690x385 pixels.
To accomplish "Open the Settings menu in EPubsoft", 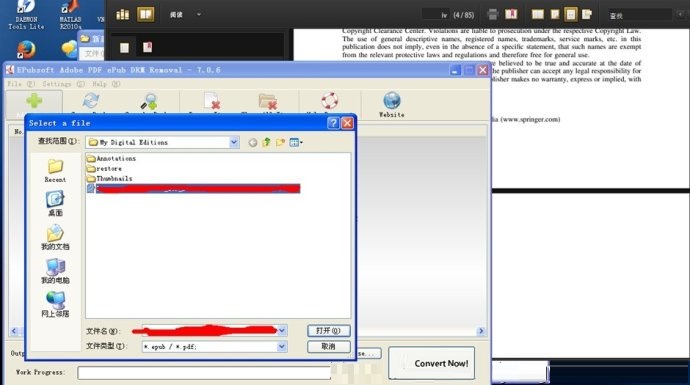I will pyautogui.click(x=63, y=84).
